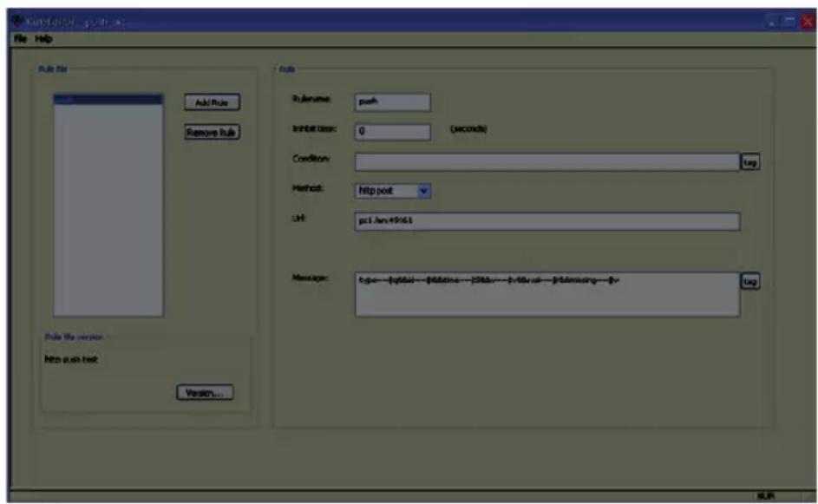Click the tag button beside Message

(750, 281)
